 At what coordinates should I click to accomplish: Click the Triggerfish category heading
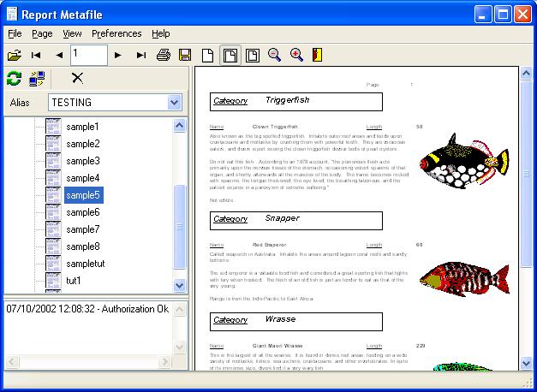point(295,101)
